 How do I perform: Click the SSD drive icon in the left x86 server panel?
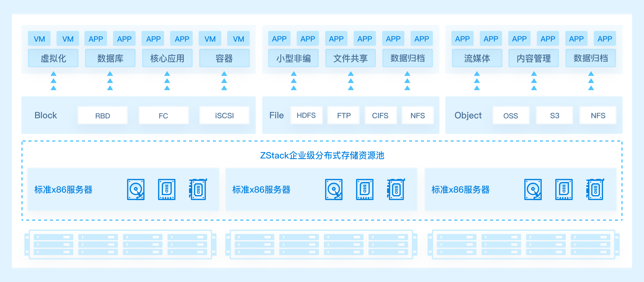pyautogui.click(x=167, y=189)
